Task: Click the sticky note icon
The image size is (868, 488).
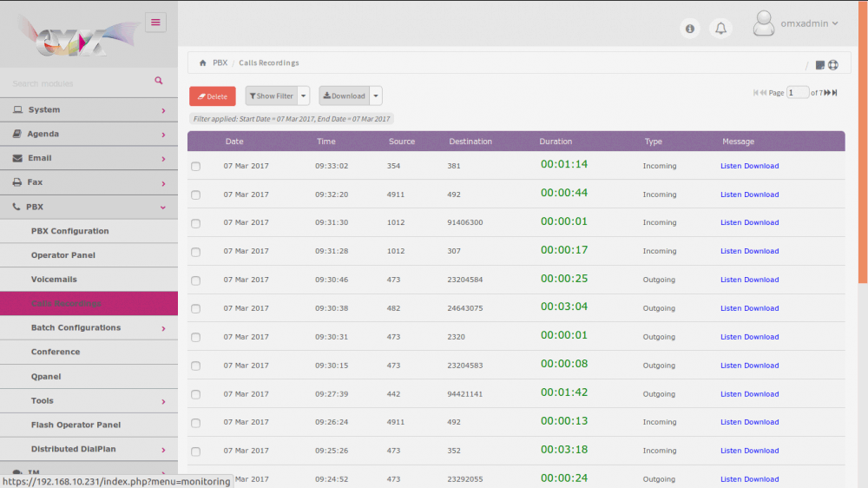Action: point(820,65)
